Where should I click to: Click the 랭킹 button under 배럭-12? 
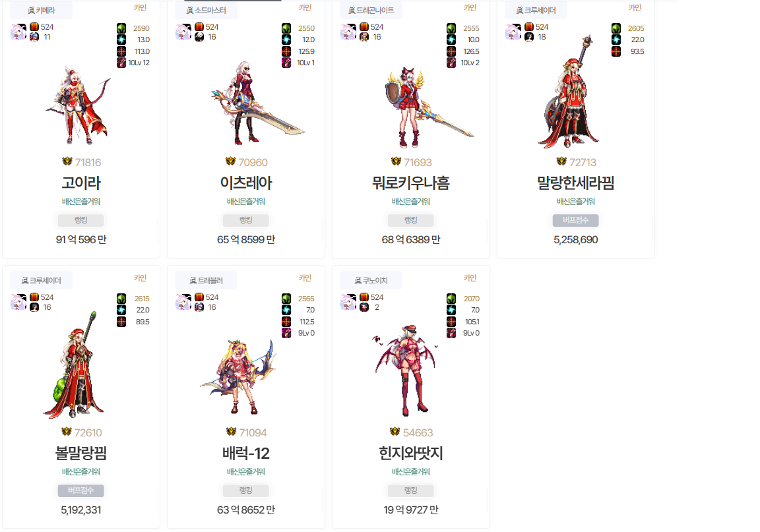245,491
